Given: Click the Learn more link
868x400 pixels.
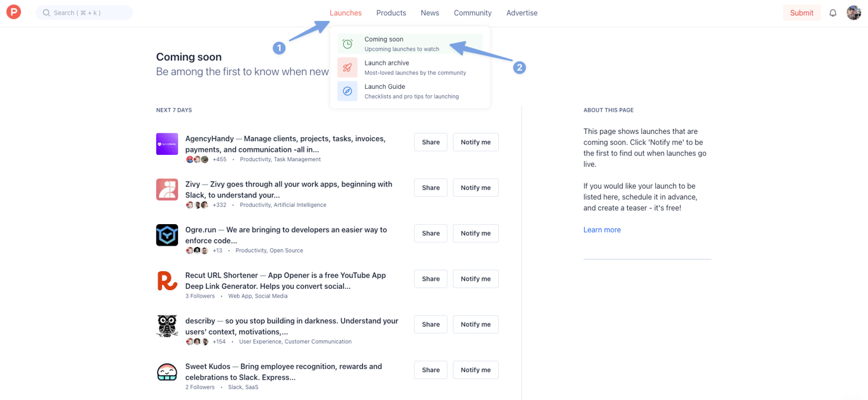Looking at the screenshot, I should (602, 230).
